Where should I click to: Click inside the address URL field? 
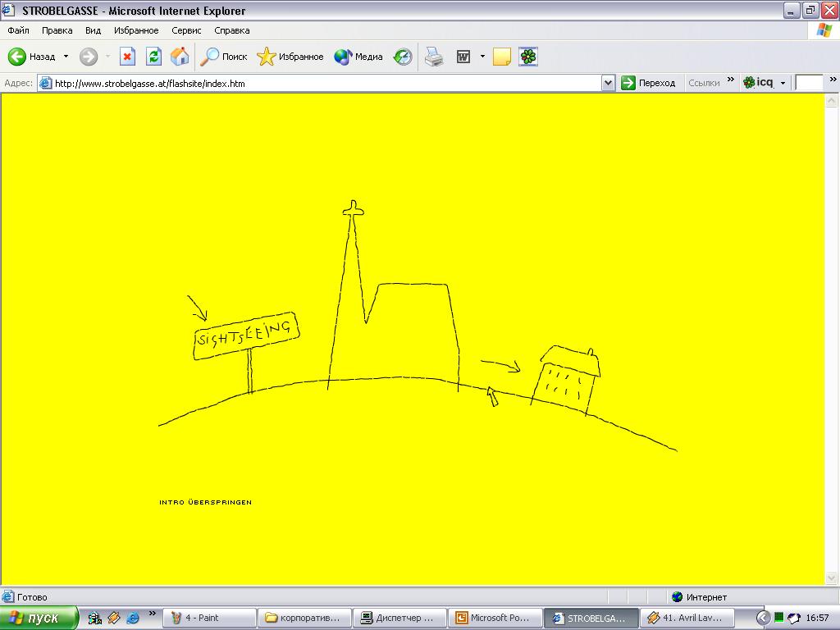coord(328,83)
